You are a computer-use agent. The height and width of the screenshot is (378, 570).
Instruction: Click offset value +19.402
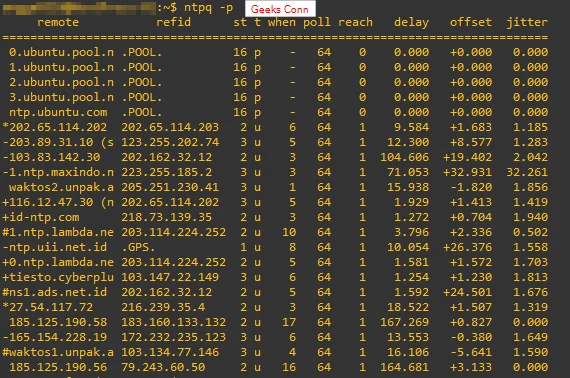(467, 157)
